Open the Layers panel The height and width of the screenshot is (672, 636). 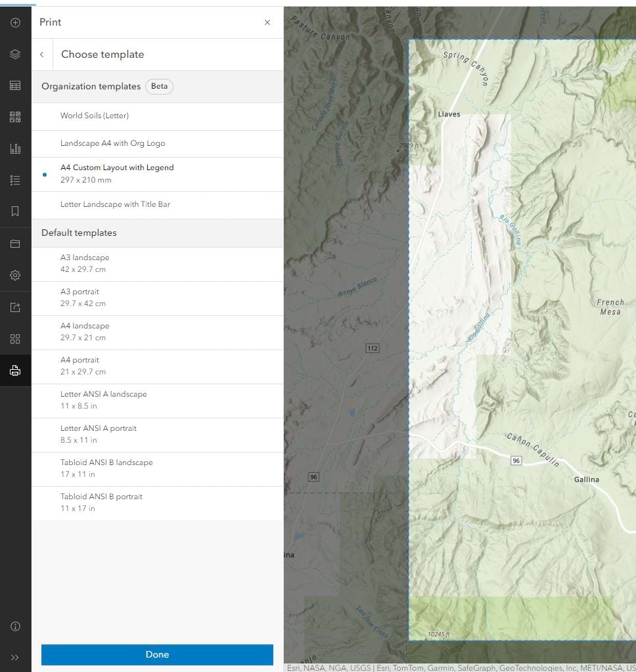pyautogui.click(x=14, y=54)
